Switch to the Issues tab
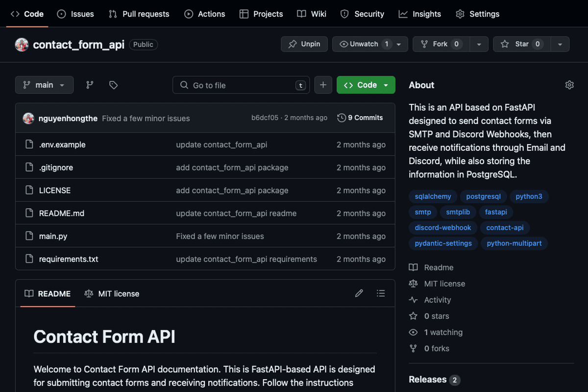The image size is (588, 392). point(75,14)
